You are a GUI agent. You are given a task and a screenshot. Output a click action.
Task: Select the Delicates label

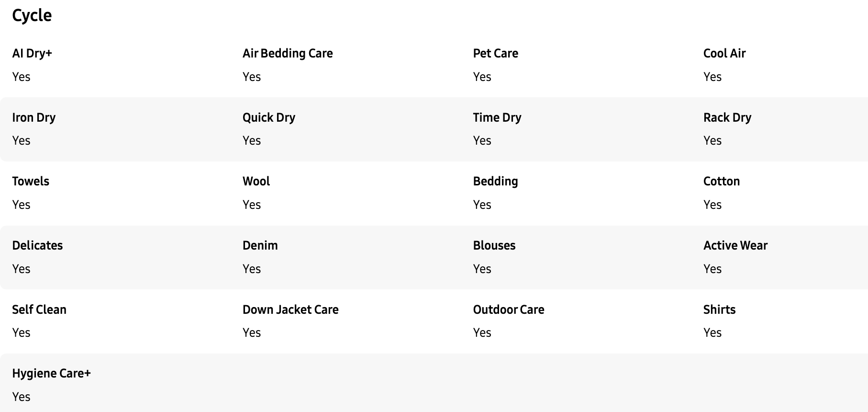tap(37, 245)
